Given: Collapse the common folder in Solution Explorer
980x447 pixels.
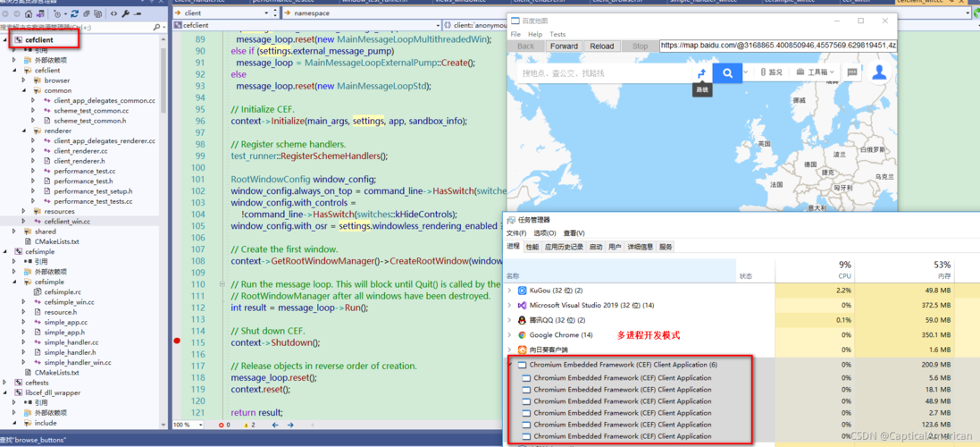Looking at the screenshot, I should (24, 90).
